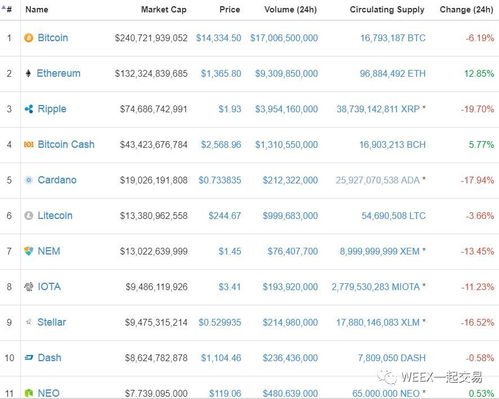499x399 pixels.
Task: Sort by rank number column header
Action: pyautogui.click(x=7, y=9)
